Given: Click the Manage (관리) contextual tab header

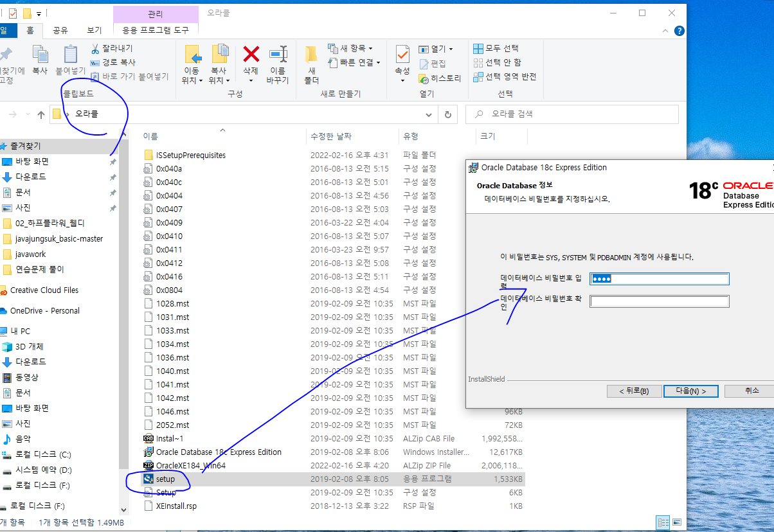Looking at the screenshot, I should coord(156,13).
